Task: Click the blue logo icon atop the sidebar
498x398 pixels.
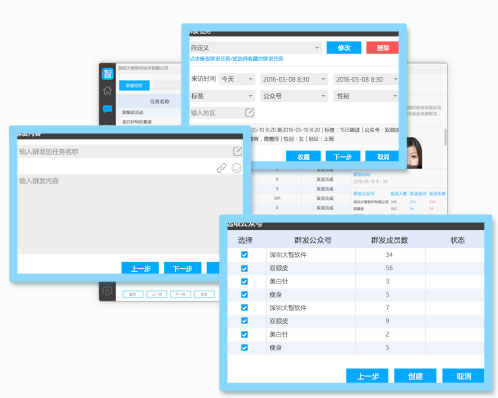Action: coord(107,73)
